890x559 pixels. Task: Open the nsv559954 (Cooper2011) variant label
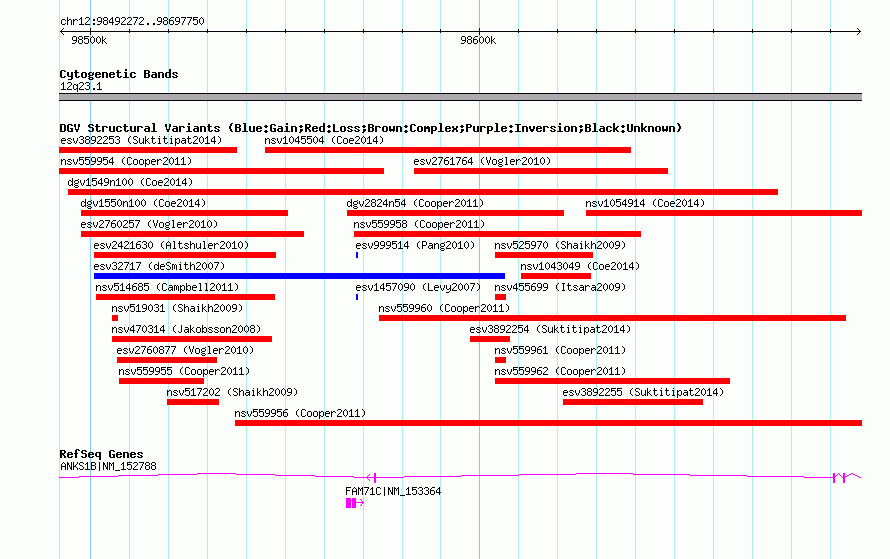(126, 161)
